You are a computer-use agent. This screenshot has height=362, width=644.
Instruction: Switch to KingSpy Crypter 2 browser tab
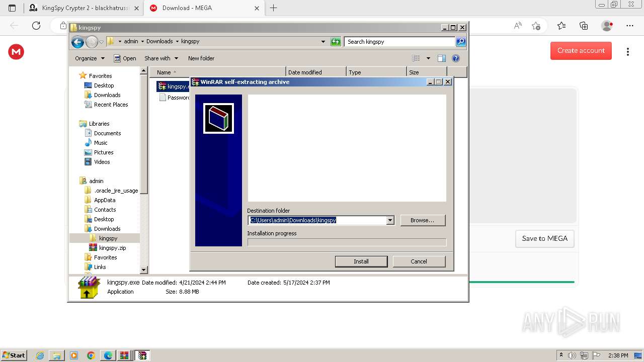tap(84, 8)
